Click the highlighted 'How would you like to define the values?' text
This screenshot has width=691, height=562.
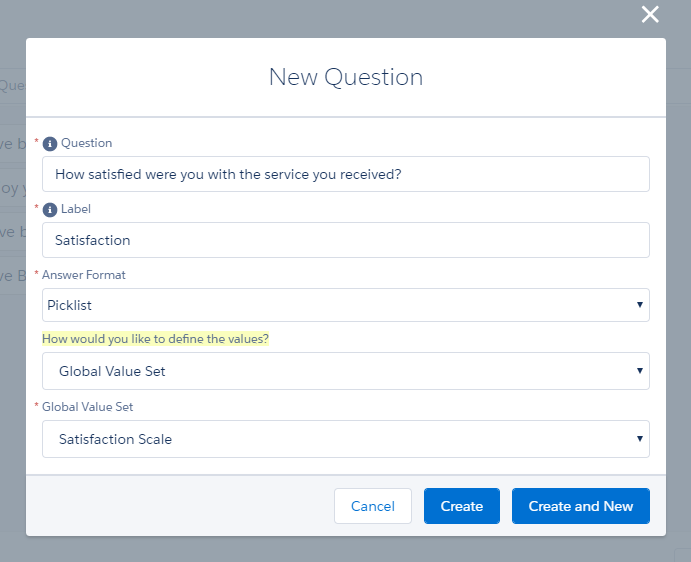click(155, 339)
